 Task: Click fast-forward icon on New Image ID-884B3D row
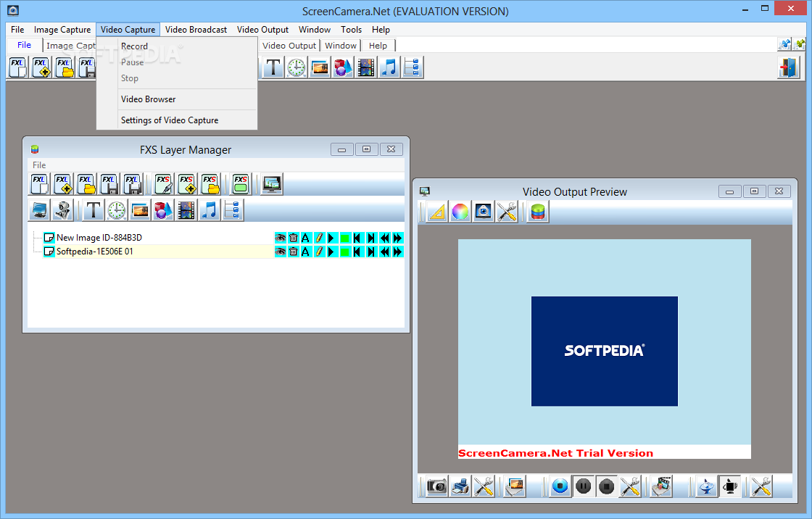tap(397, 238)
